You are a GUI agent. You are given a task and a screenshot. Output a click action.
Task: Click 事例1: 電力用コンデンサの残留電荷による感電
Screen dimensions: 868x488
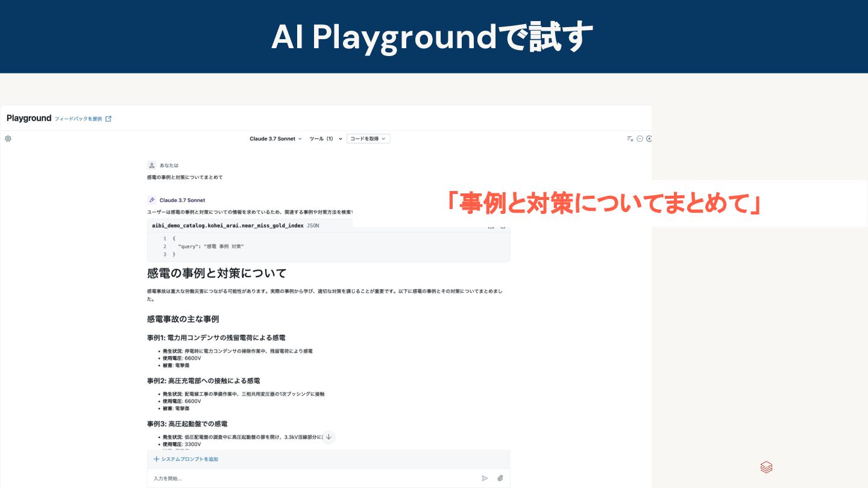(x=216, y=338)
